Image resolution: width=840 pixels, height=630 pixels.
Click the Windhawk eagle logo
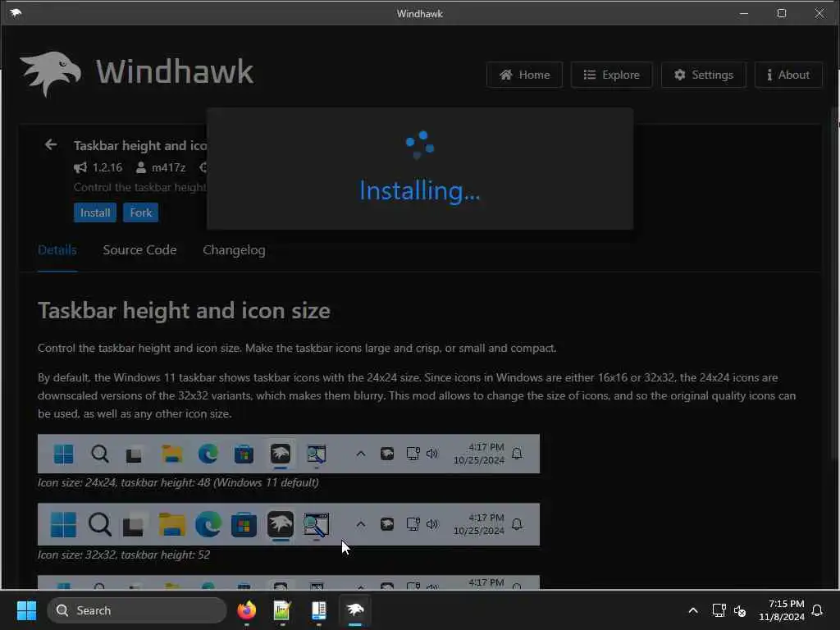point(50,73)
